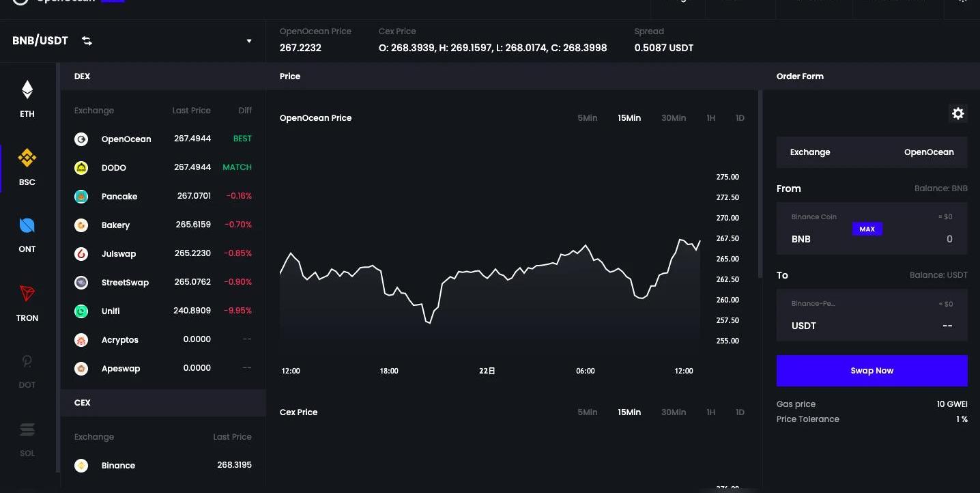Expand the BNB/USDT pair dropdown

249,41
